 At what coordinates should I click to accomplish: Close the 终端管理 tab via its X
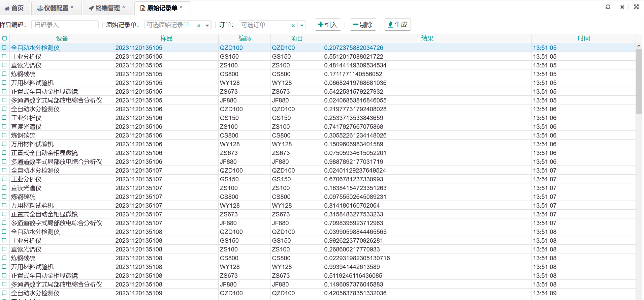(124, 7)
